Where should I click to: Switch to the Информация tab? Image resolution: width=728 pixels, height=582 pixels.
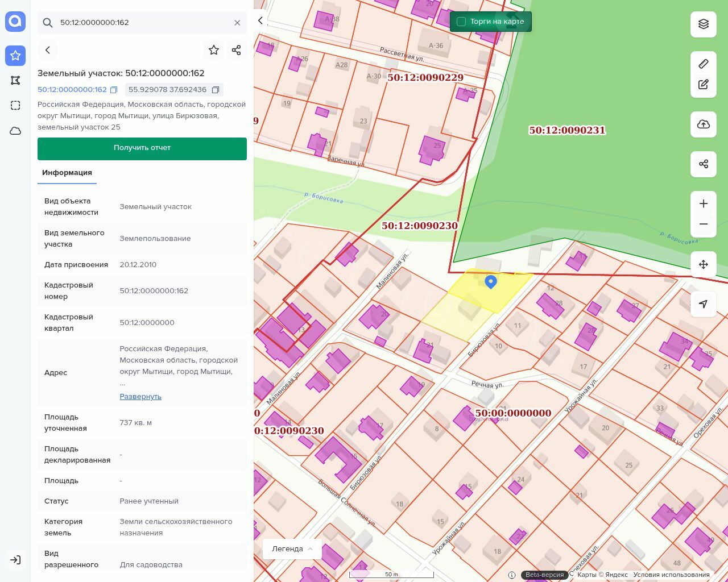pos(67,173)
